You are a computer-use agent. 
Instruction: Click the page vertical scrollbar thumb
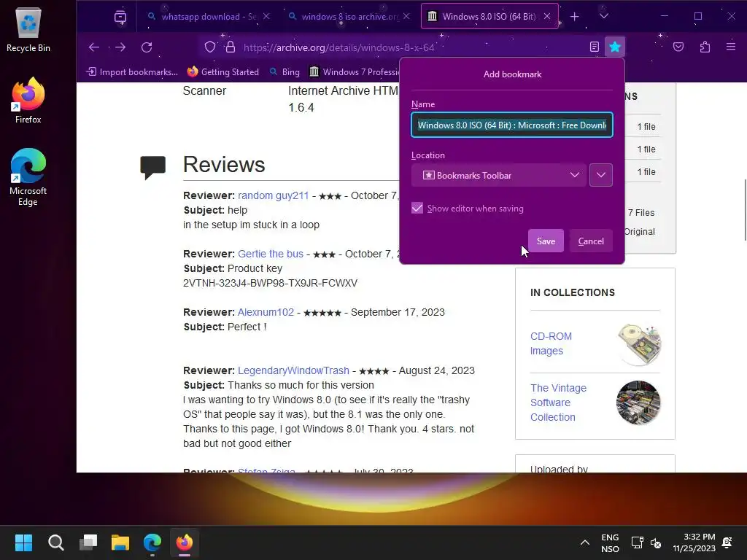(744, 210)
